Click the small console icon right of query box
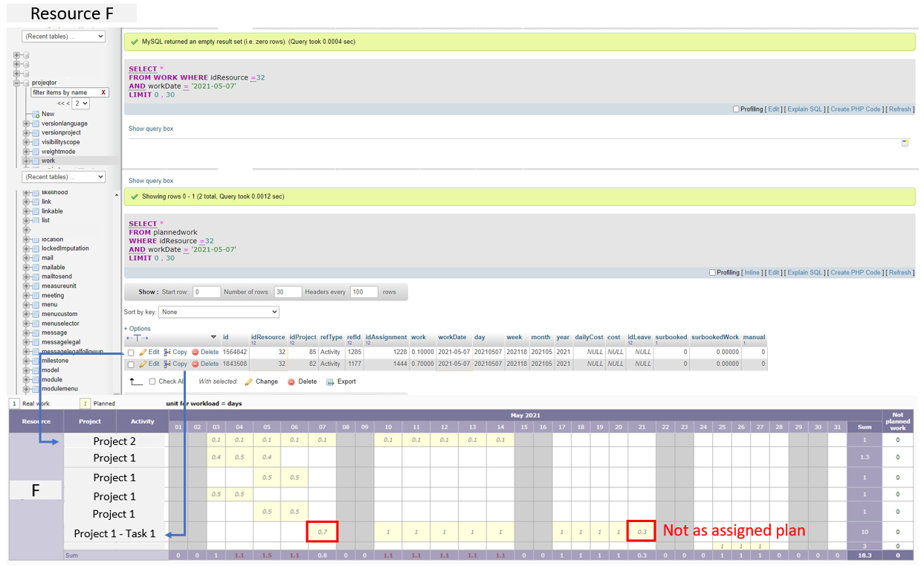This screenshot has width=924, height=566. [905, 143]
